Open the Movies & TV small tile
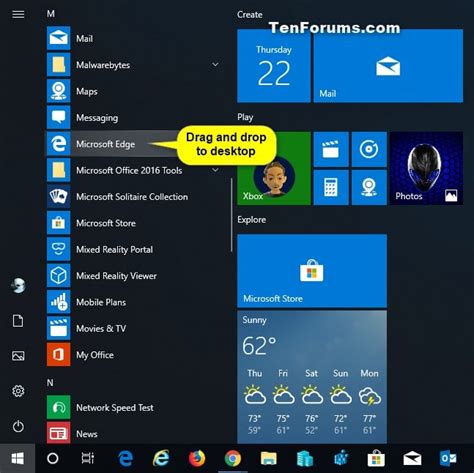This screenshot has height=473, width=474. coord(331,149)
